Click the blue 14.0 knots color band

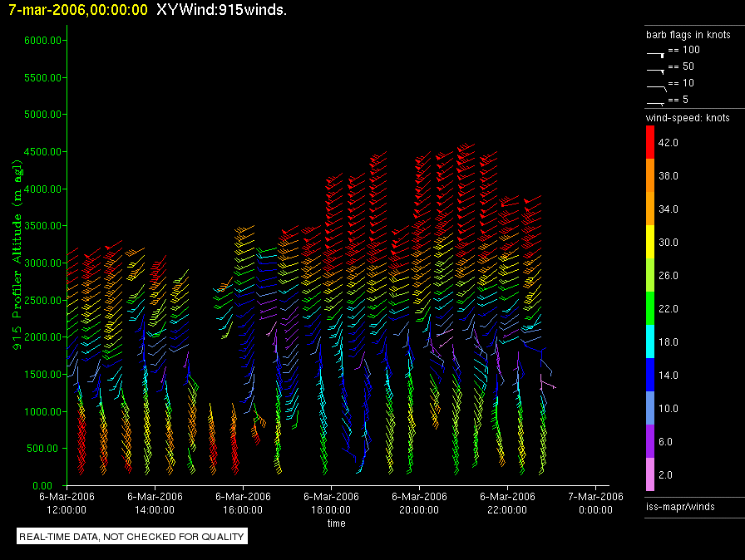(650, 376)
